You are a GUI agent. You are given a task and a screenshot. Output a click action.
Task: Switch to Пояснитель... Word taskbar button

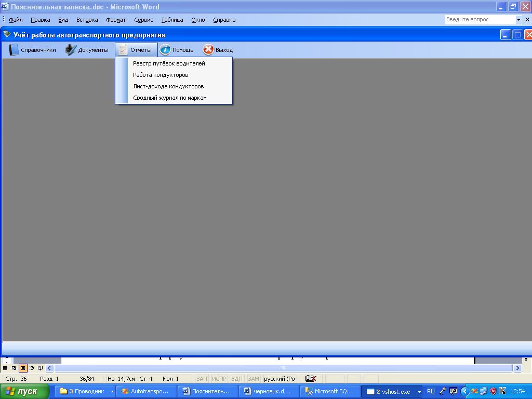(x=207, y=391)
